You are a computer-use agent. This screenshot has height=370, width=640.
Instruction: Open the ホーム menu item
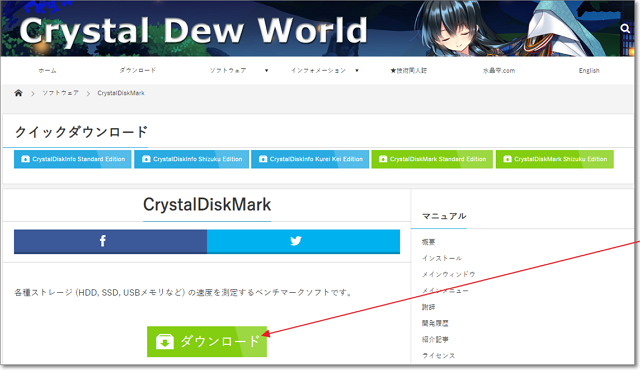[x=47, y=71]
